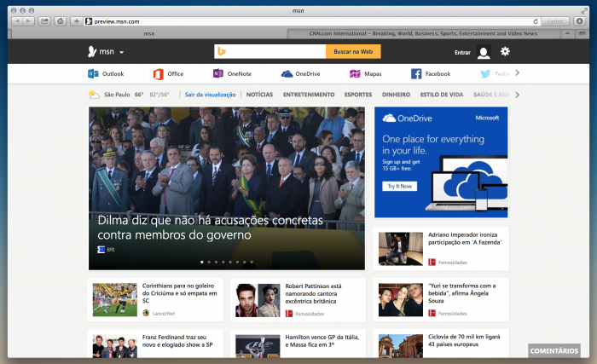
Task: Open the SAÚDE E BEM menu
Action: [x=491, y=95]
